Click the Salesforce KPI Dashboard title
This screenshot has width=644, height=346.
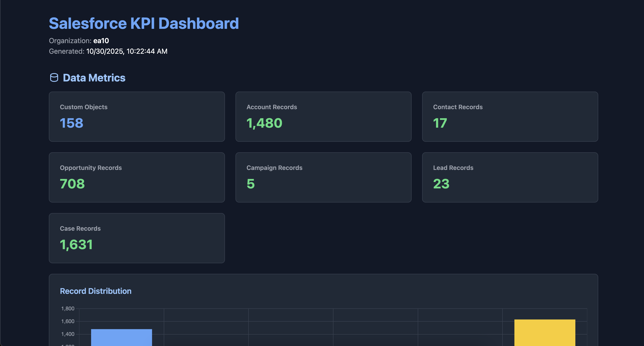144,24
